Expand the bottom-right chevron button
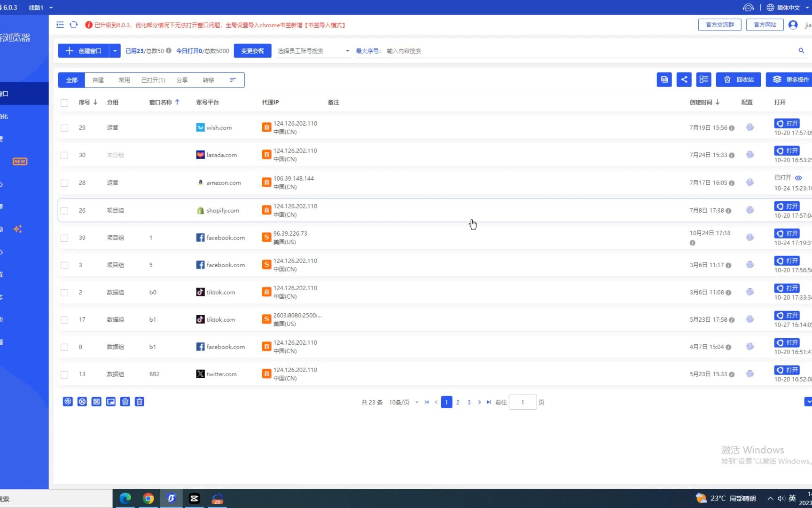 pyautogui.click(x=808, y=402)
